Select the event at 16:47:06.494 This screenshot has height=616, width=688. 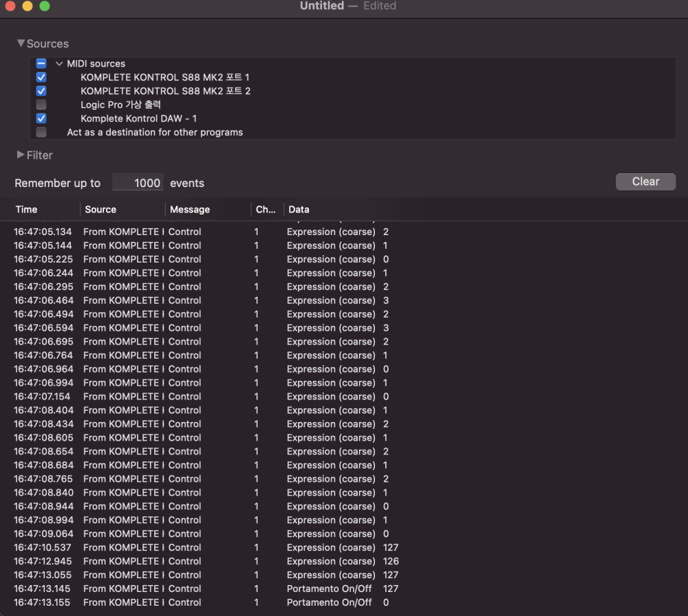[344, 314]
